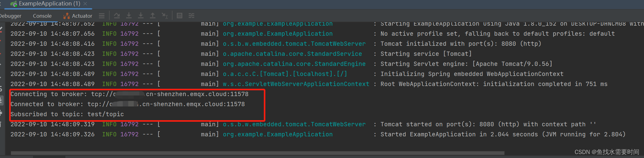The image size is (644, 158).
Task: Click the "Subscribed to topic: test/topic" line
Action: tap(67, 114)
